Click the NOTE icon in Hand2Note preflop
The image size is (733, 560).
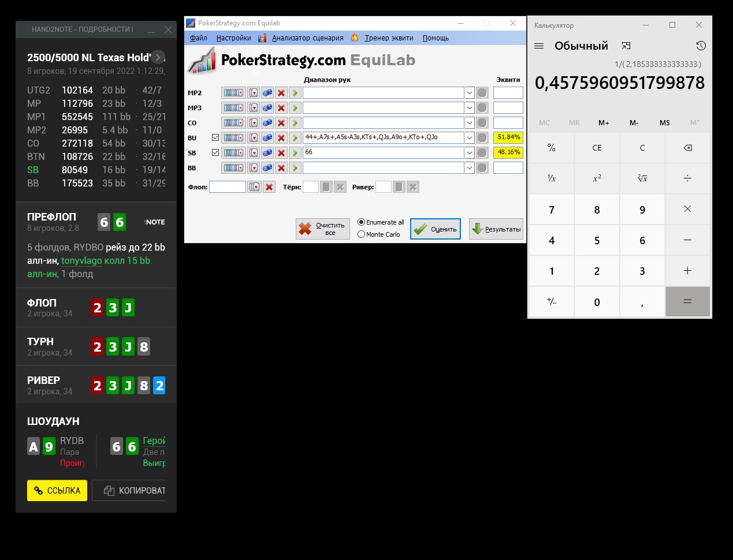(x=155, y=222)
